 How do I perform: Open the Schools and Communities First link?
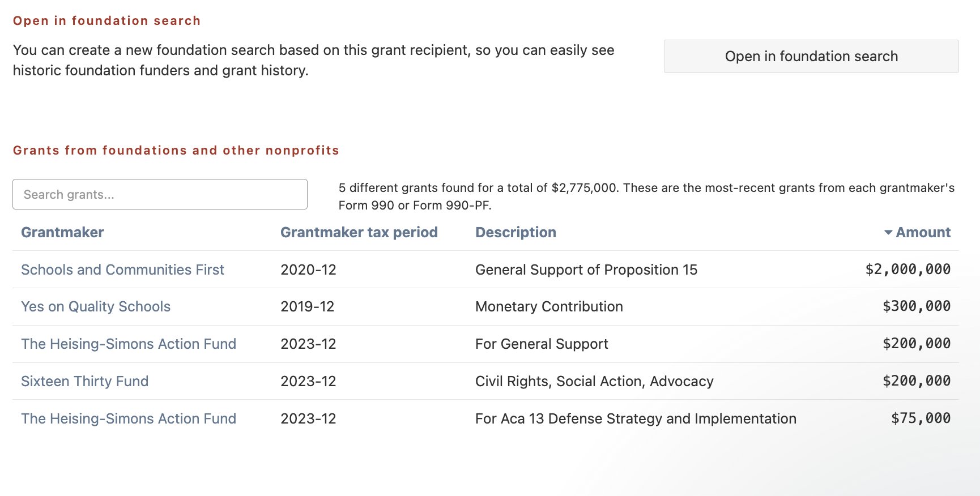(x=122, y=270)
